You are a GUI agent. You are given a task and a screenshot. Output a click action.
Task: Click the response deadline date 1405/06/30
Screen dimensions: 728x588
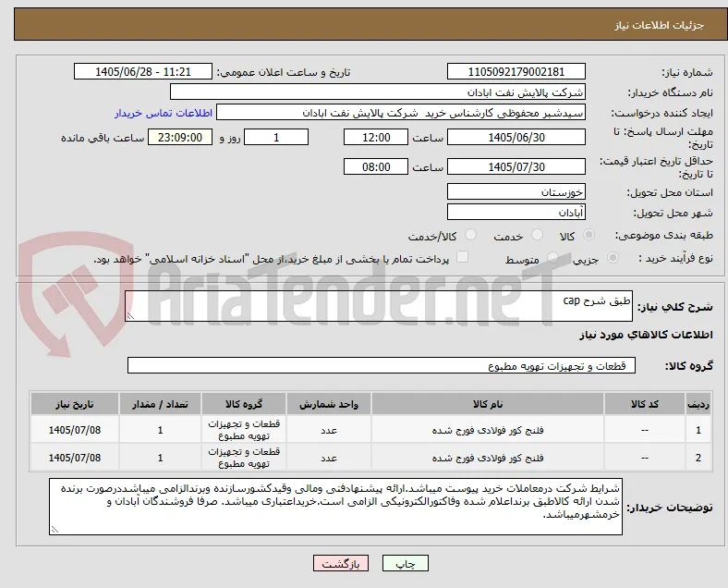516,138
